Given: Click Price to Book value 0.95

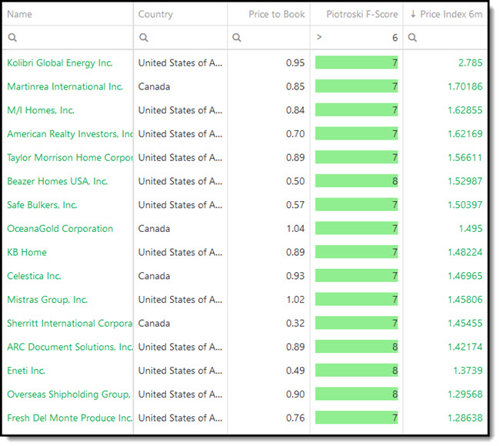Looking at the screenshot, I should point(295,63).
